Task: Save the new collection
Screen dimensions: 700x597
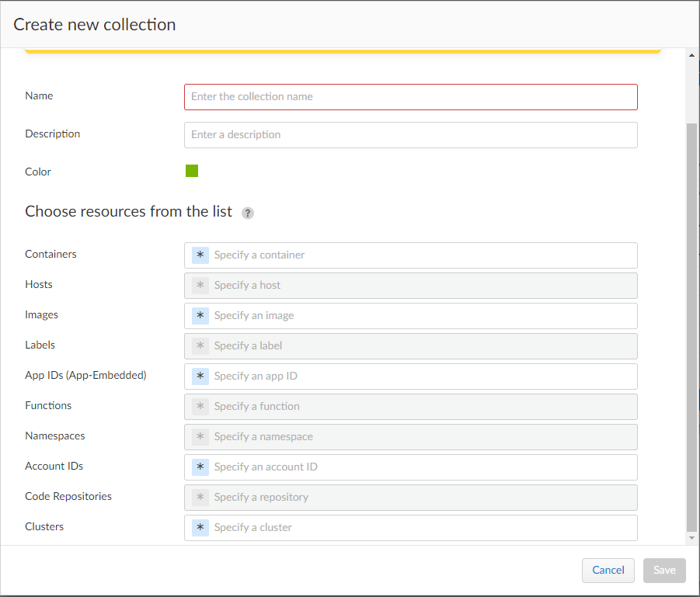Action: coord(664,570)
